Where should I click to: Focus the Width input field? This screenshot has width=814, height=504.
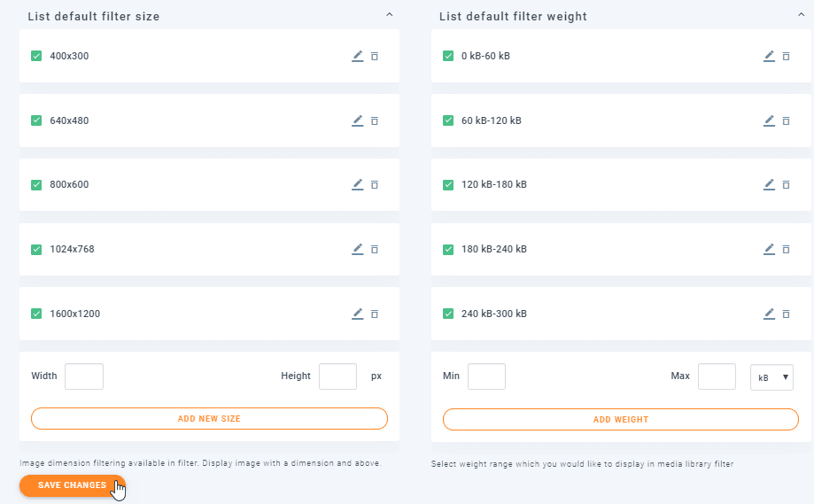click(x=84, y=376)
